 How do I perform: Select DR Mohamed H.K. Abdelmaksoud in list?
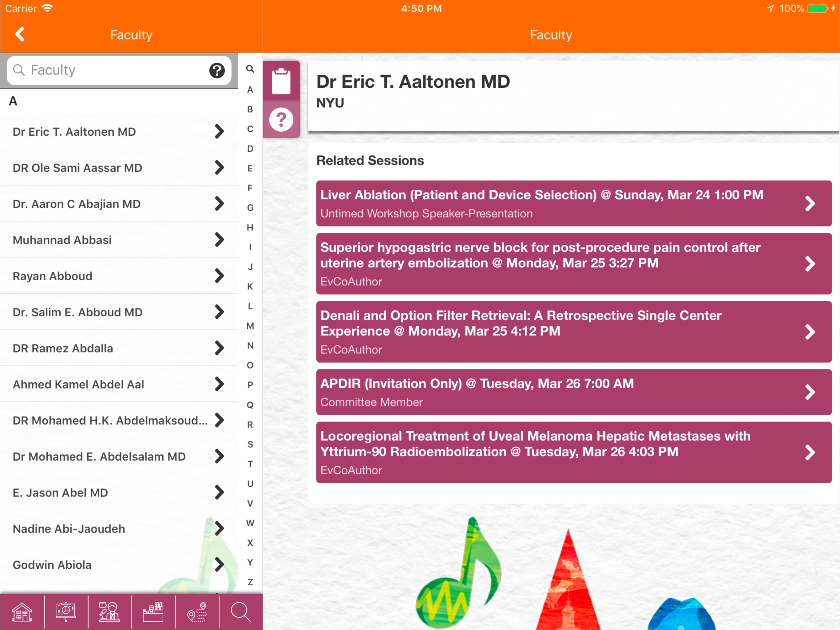pyautogui.click(x=119, y=420)
